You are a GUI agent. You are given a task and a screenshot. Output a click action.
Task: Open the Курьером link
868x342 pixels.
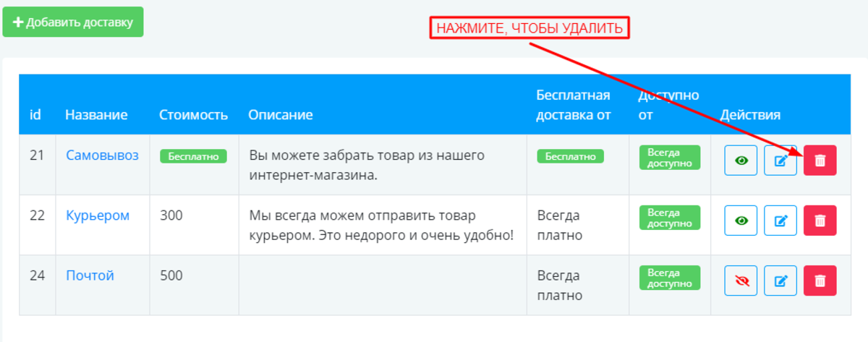pyautogui.click(x=98, y=215)
